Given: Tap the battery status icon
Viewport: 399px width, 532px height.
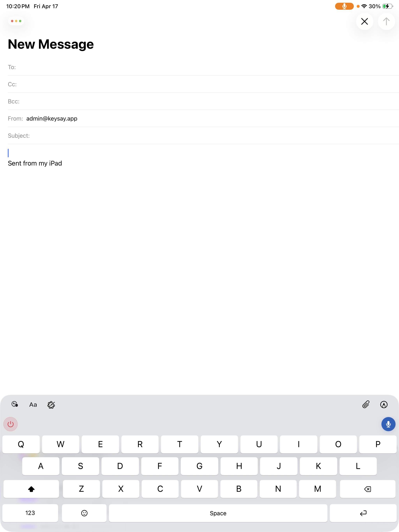Looking at the screenshot, I should click(x=388, y=6).
